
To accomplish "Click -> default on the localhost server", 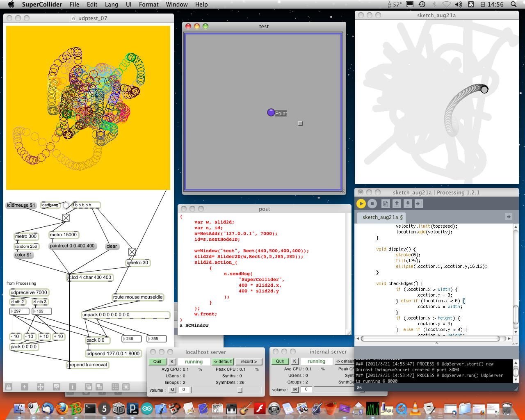I will click(223, 362).
